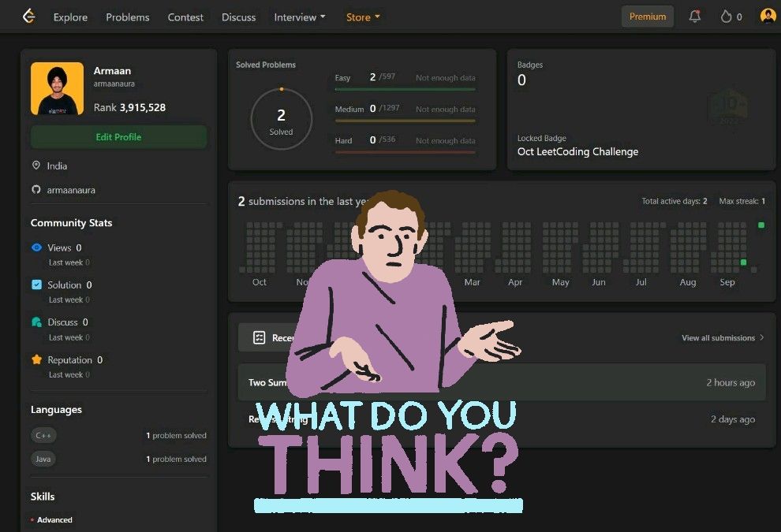
Task: Open View all submissions arrow link
Action: [x=723, y=338]
